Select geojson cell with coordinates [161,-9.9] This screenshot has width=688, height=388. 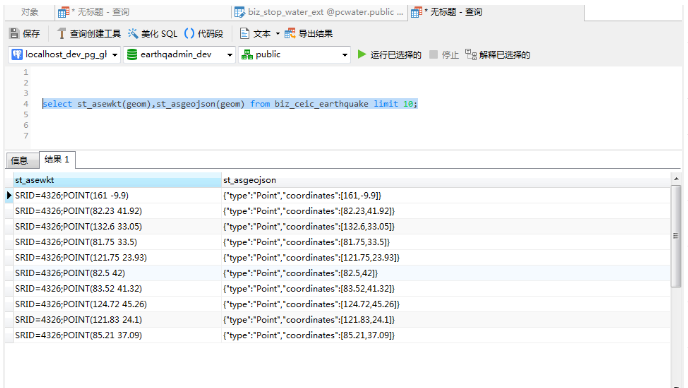(x=446, y=195)
